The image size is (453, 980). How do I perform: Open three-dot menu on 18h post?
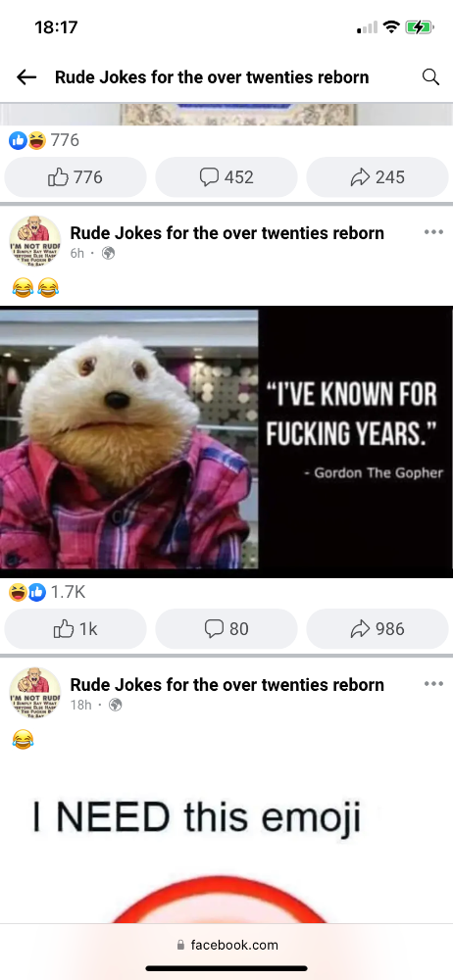tap(433, 684)
